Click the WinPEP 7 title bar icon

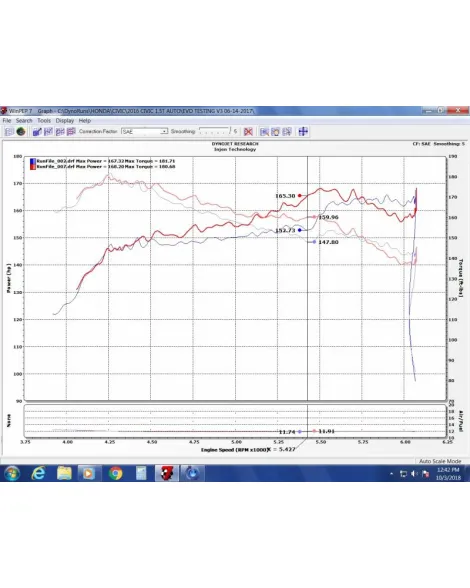tap(4, 111)
